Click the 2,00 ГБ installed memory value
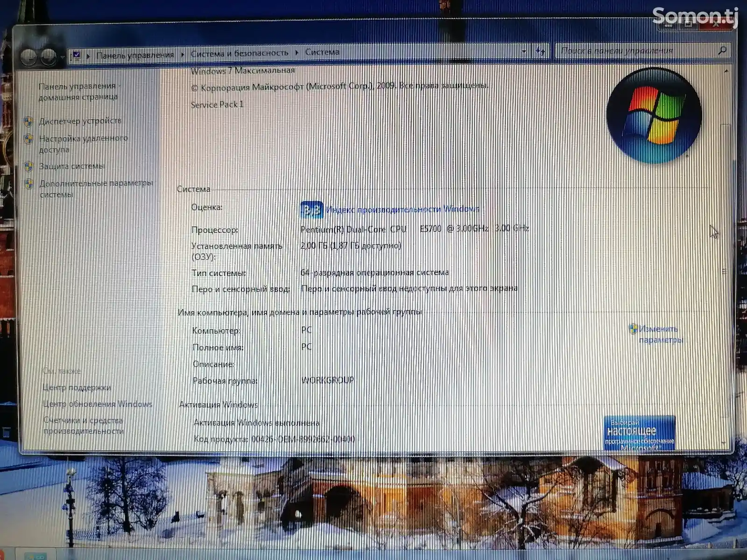Image resolution: width=747 pixels, height=560 pixels. pos(351,245)
